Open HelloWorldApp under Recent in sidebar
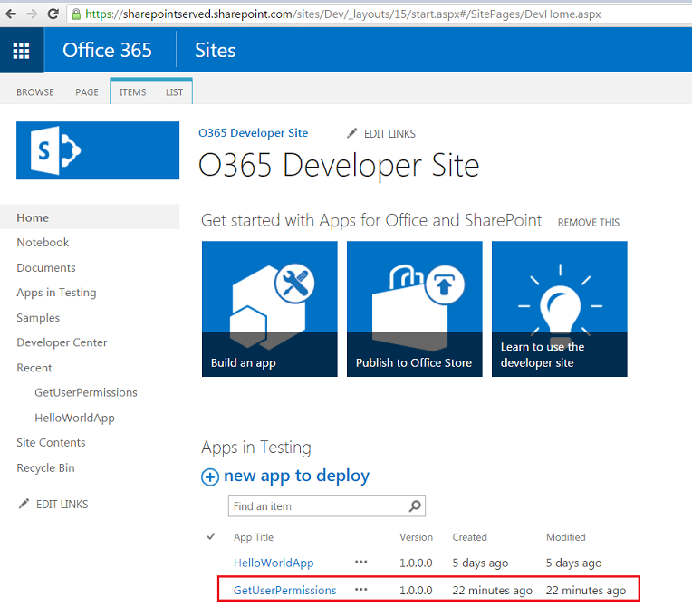692x616 pixels. coord(74,418)
